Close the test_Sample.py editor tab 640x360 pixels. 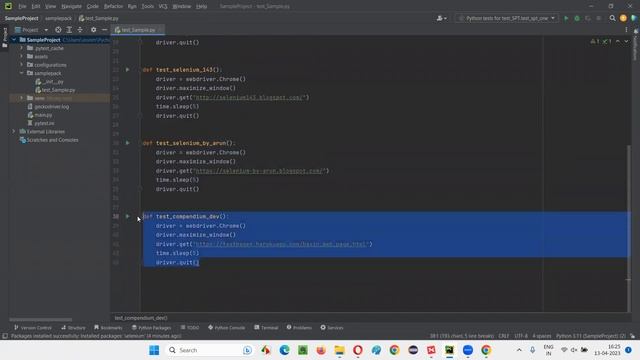coord(160,30)
